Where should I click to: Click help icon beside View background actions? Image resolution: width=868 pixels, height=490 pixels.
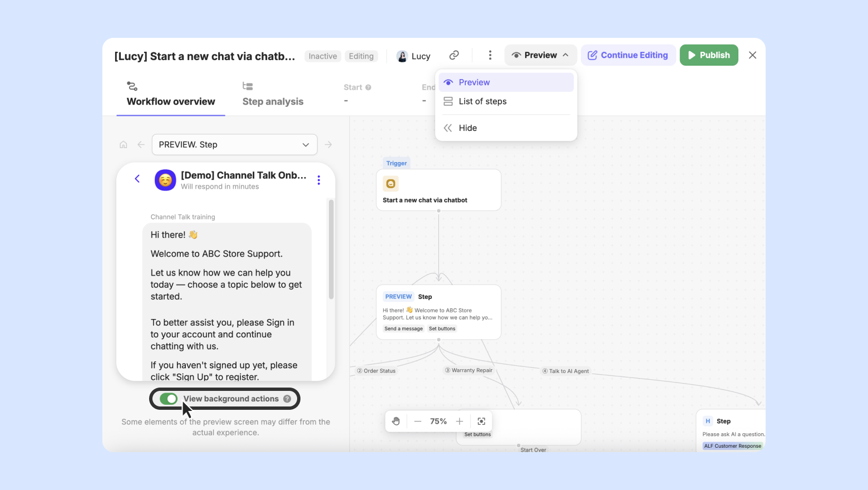point(287,399)
